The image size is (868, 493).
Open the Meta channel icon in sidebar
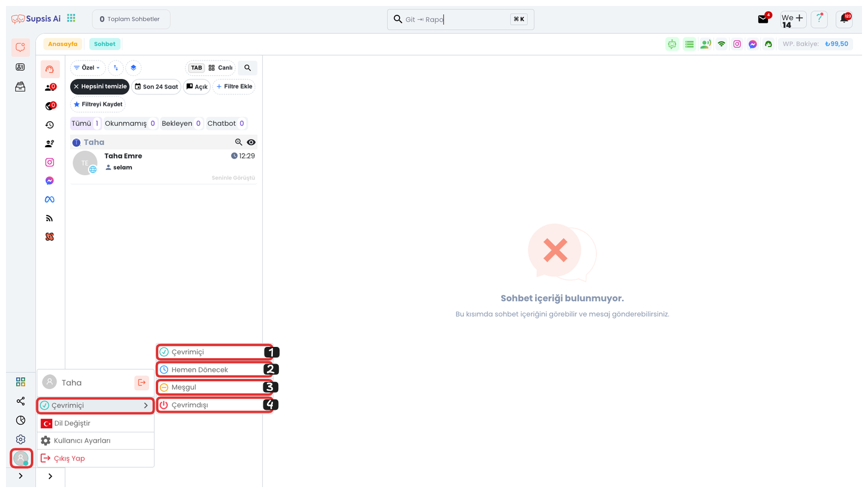click(x=49, y=200)
